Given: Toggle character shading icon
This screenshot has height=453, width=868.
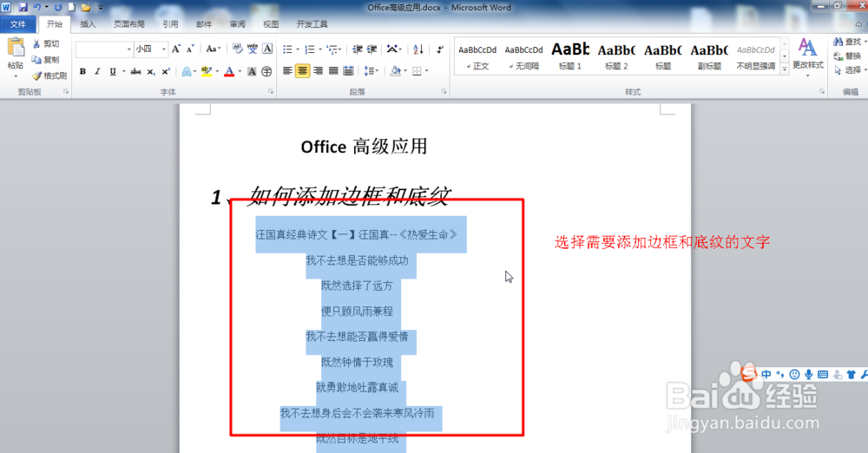Looking at the screenshot, I should click(252, 71).
